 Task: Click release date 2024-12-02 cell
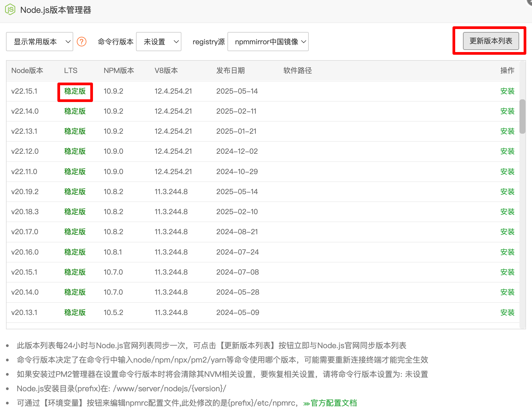(237, 151)
